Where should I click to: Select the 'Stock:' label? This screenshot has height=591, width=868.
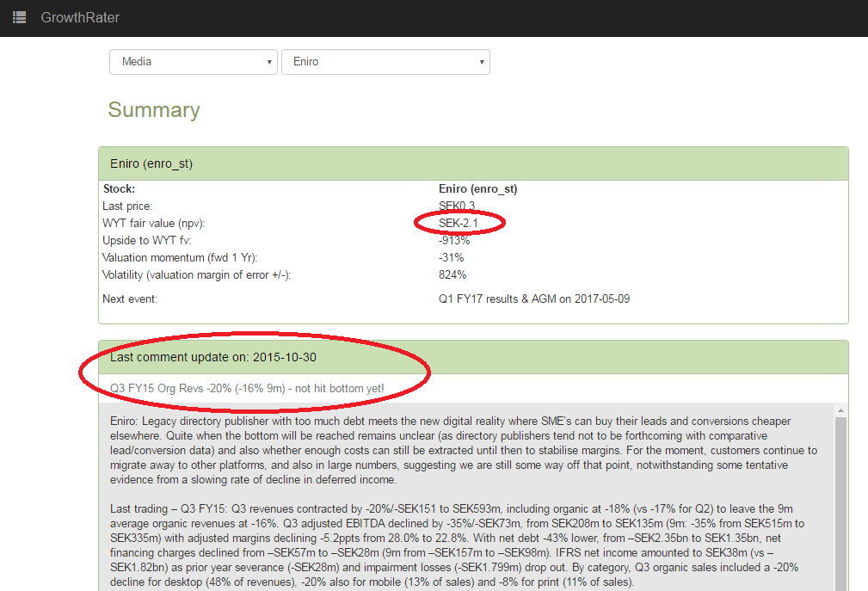[x=119, y=188]
